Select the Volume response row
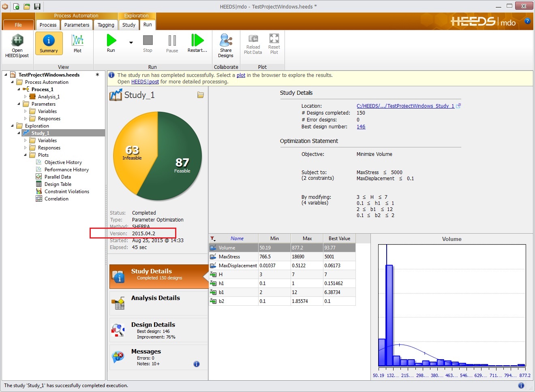This screenshot has width=535, height=392. 282,248
